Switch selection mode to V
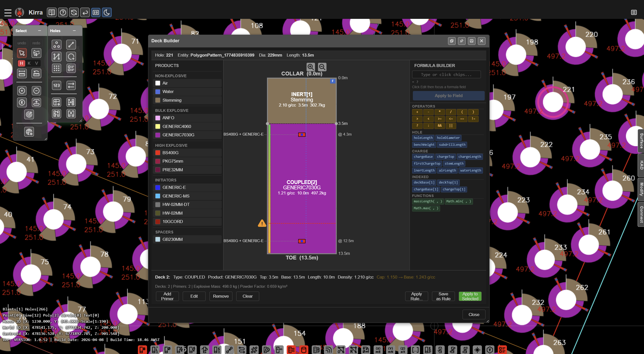 (x=37, y=63)
